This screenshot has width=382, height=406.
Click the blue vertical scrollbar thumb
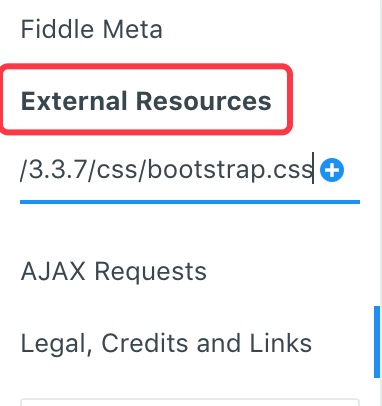point(377,342)
